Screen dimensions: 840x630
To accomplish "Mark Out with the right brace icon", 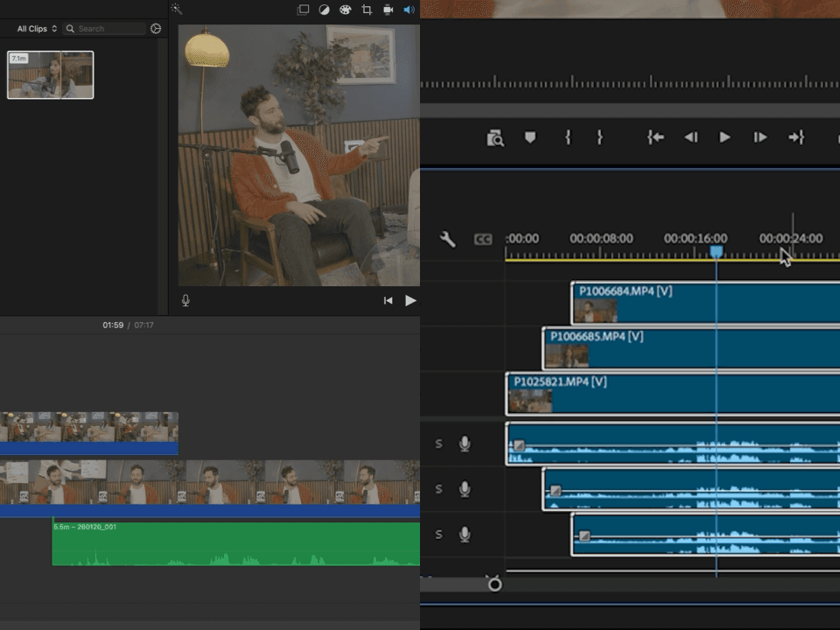I will click(599, 137).
